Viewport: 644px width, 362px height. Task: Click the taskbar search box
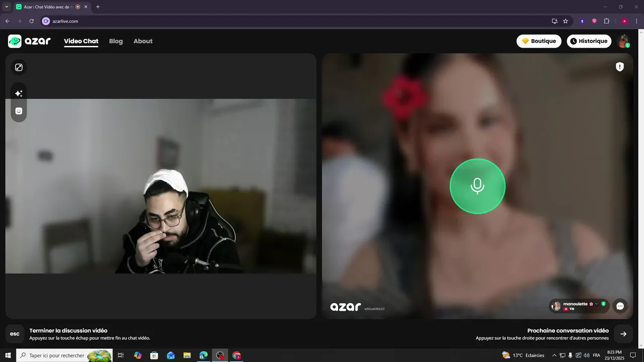point(64,355)
